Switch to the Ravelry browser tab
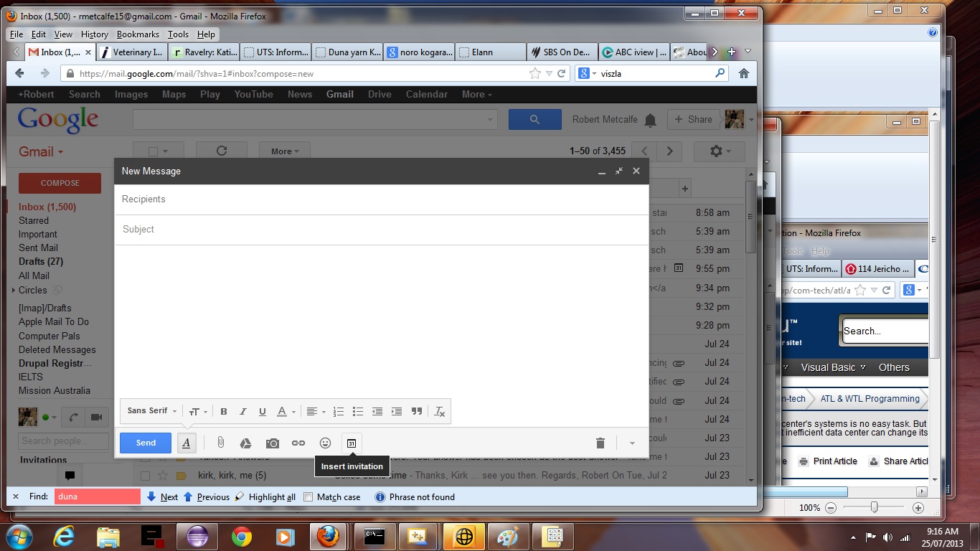 tap(203, 52)
